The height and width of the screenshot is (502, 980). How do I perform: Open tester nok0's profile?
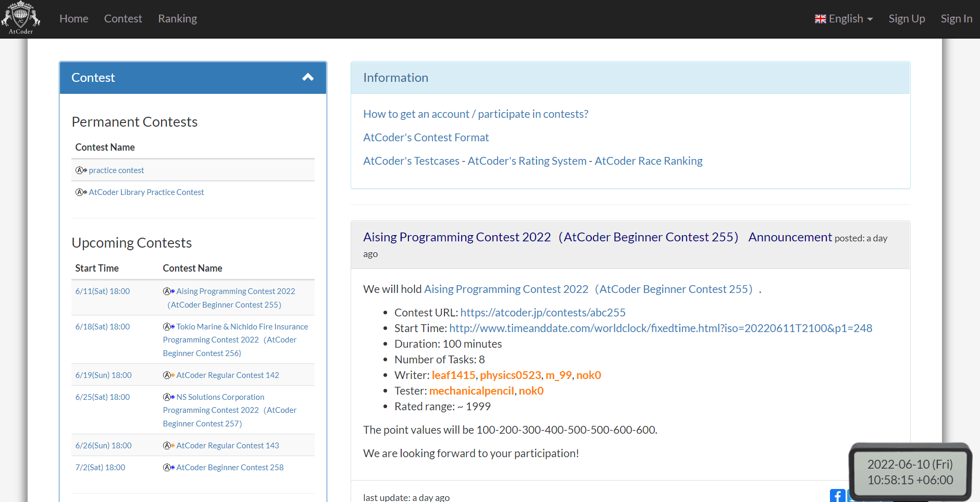tap(531, 391)
